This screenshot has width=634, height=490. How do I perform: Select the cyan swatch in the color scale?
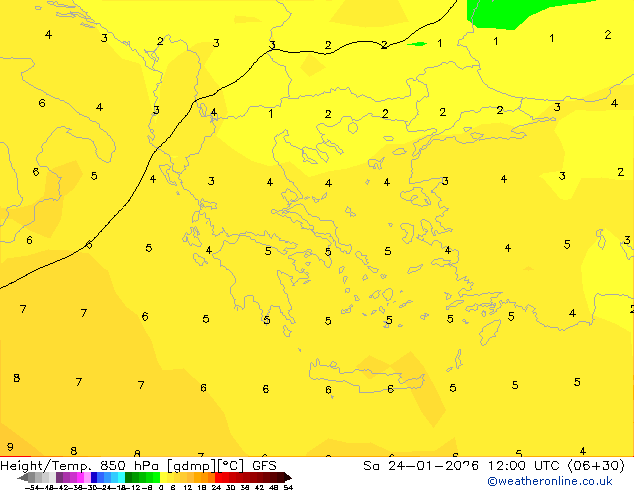(121, 477)
